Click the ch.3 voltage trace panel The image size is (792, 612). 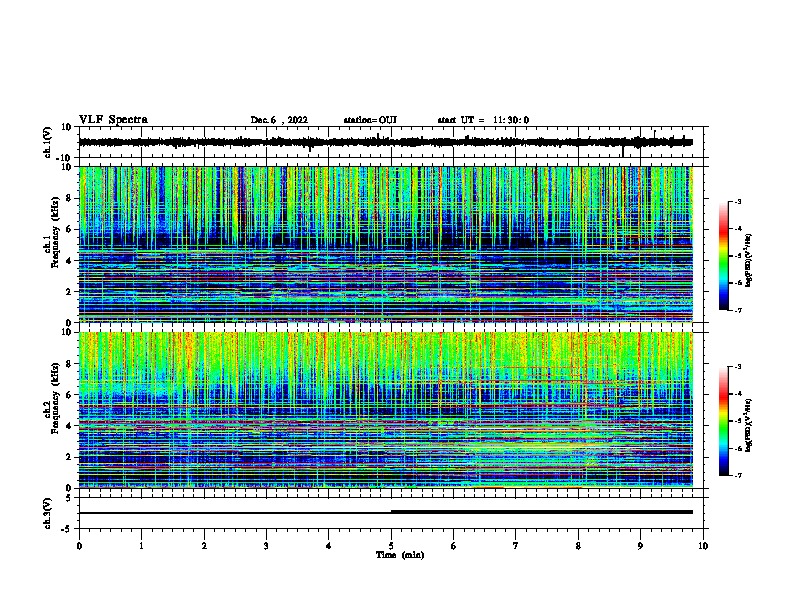click(391, 513)
